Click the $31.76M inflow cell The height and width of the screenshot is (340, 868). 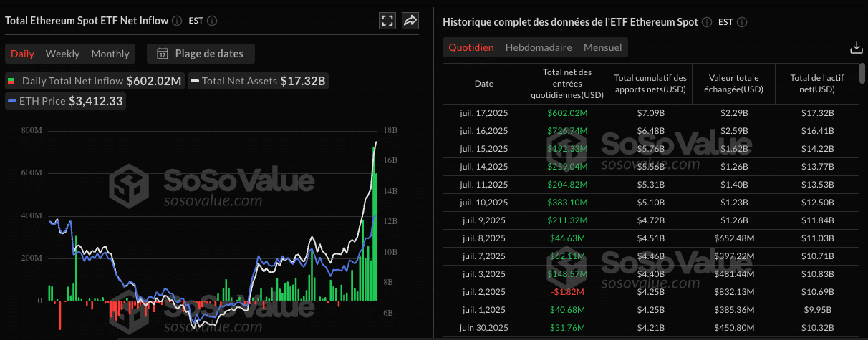(x=567, y=328)
